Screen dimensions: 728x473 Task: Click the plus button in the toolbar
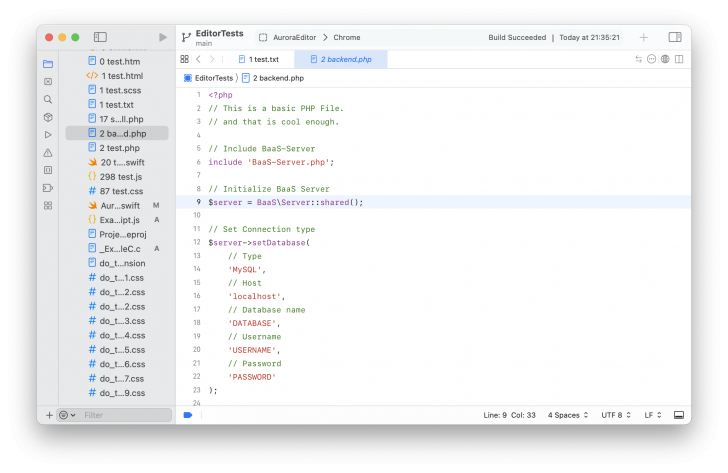[644, 37]
